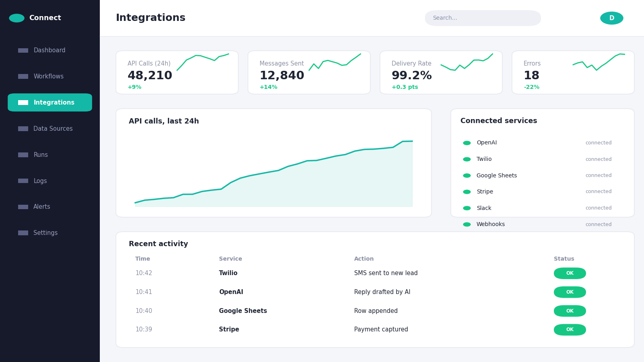Click the Action column header
The height and width of the screenshot is (362, 644).
point(364,259)
